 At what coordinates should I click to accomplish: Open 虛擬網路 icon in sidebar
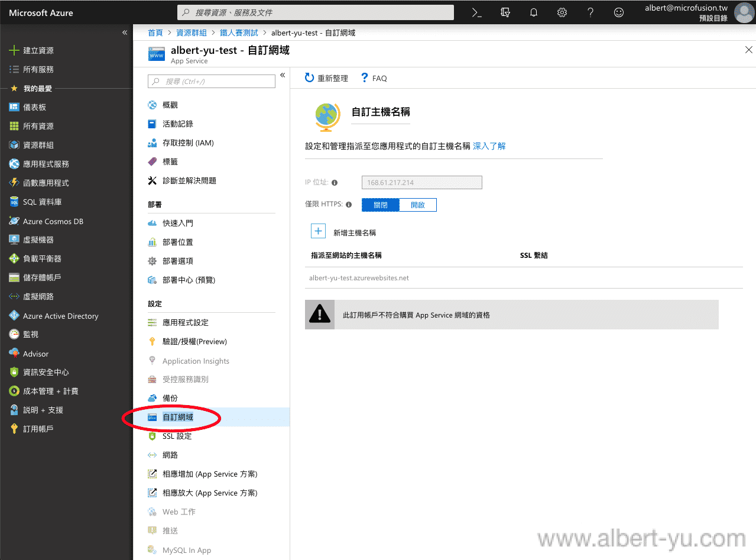[x=14, y=296]
